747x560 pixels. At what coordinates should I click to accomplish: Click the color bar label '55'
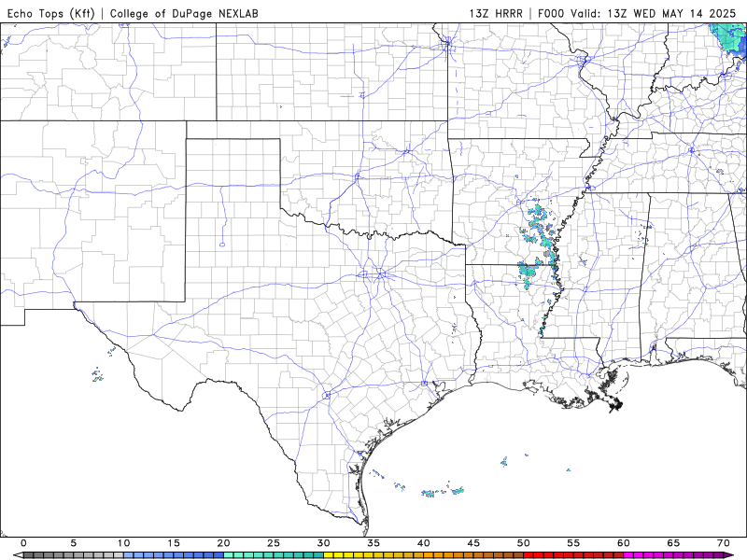tap(573, 543)
